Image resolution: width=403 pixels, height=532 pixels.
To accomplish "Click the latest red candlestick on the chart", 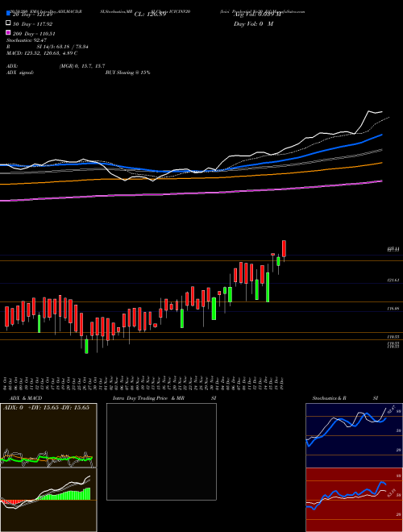I will click(284, 249).
